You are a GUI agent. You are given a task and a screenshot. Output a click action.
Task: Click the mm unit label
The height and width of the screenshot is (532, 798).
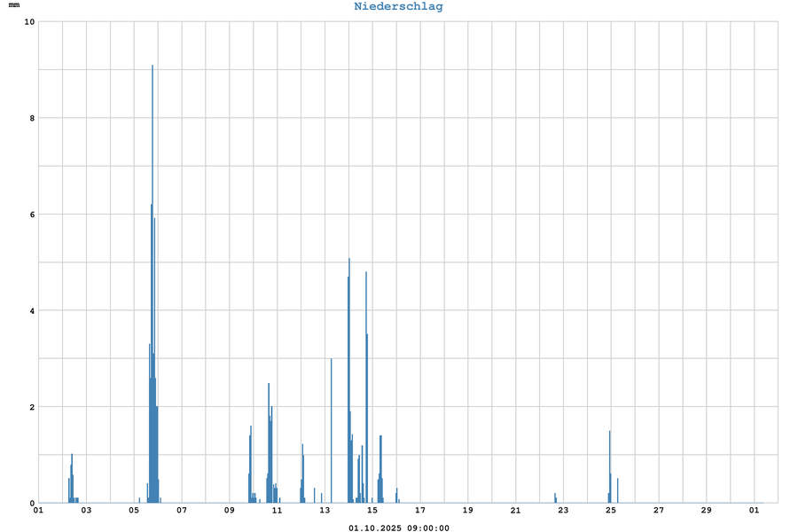click(13, 6)
